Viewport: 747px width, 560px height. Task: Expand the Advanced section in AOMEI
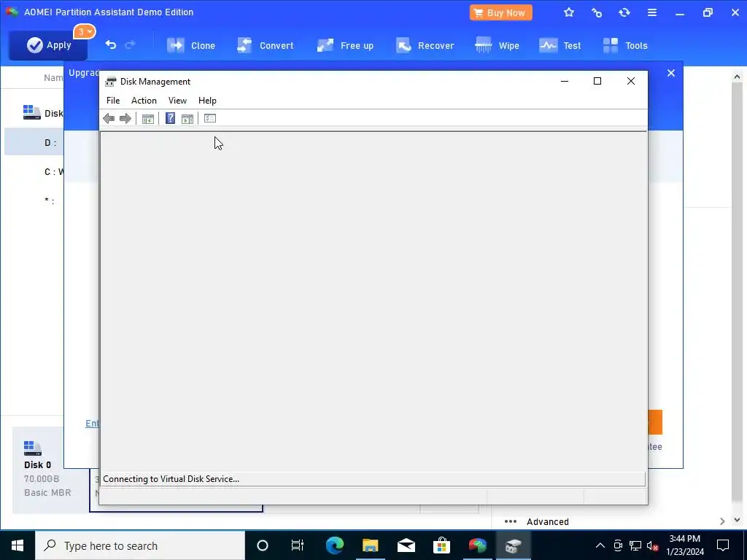[x=722, y=521]
